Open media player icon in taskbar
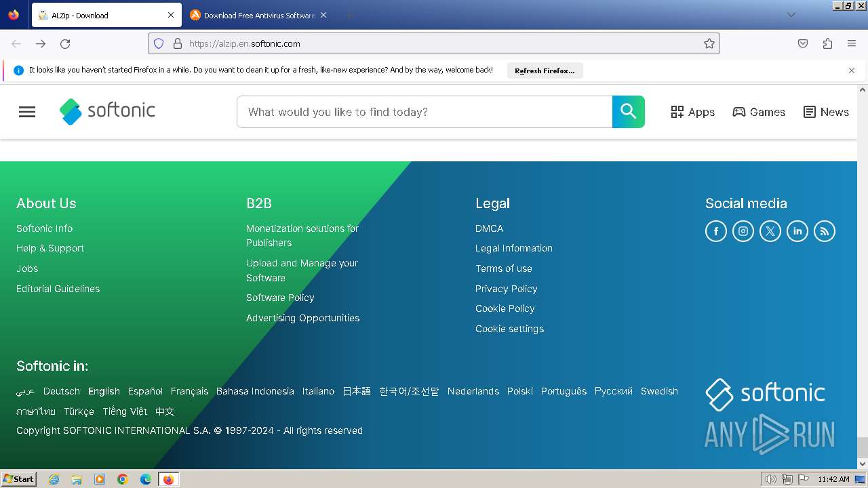 (100, 479)
